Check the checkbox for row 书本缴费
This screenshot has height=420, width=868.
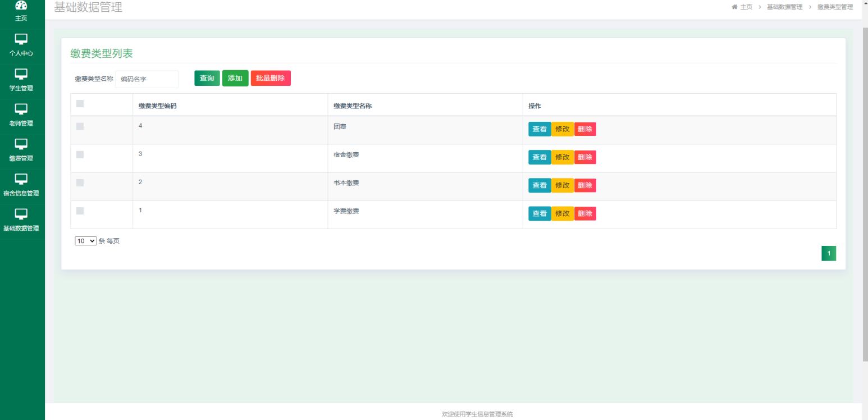pos(80,182)
